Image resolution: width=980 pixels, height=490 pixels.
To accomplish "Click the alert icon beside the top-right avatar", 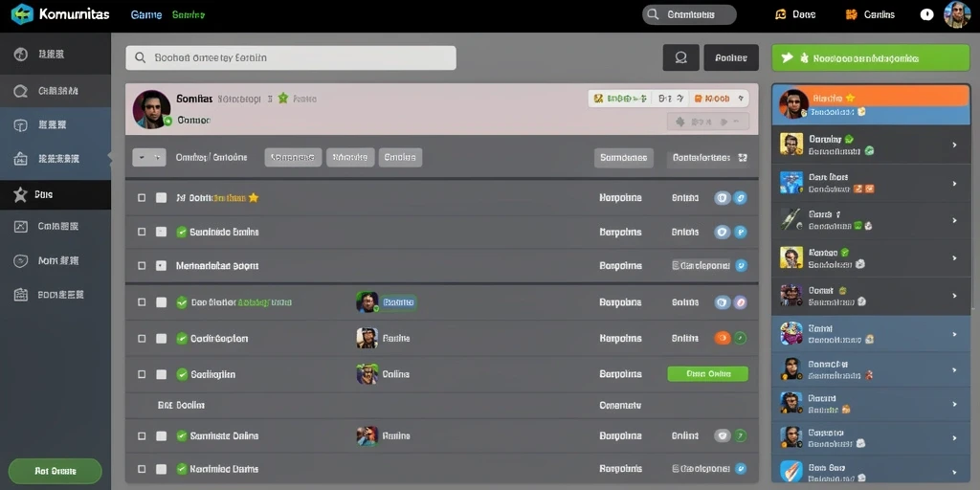I will point(926,14).
